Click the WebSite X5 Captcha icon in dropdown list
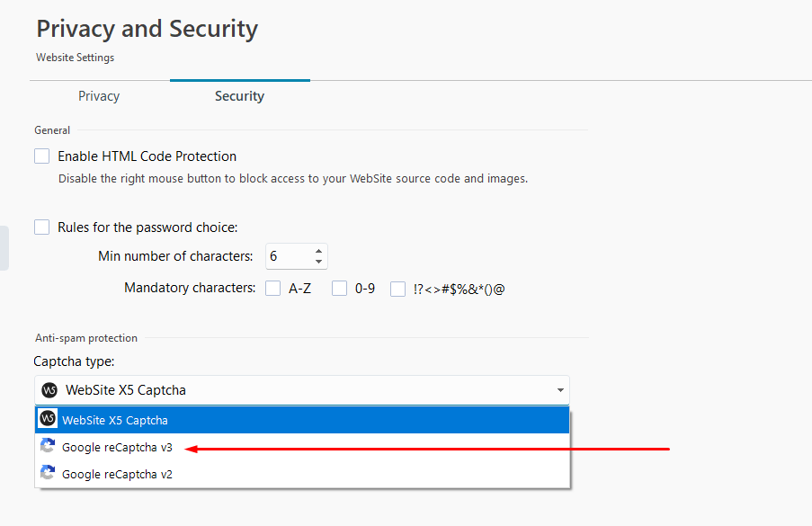The height and width of the screenshot is (526, 812). (49, 419)
